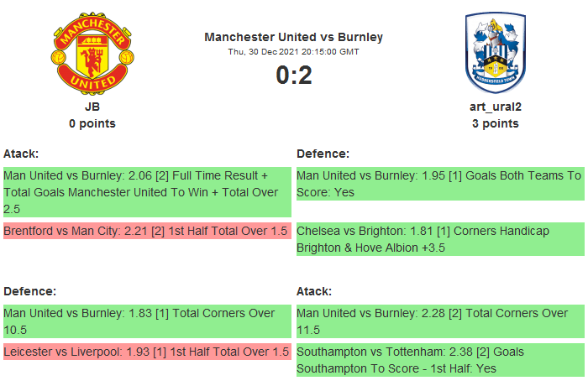Click the Manchester United vs Burnley title
This screenshot has width=588, height=386.
294,37
